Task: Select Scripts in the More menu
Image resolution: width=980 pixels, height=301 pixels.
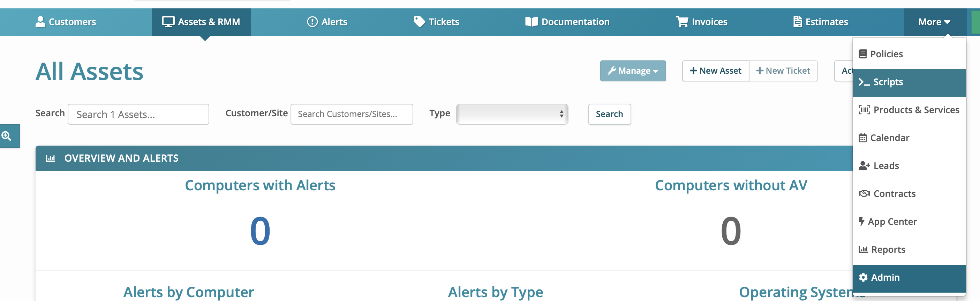Action: coord(909,82)
